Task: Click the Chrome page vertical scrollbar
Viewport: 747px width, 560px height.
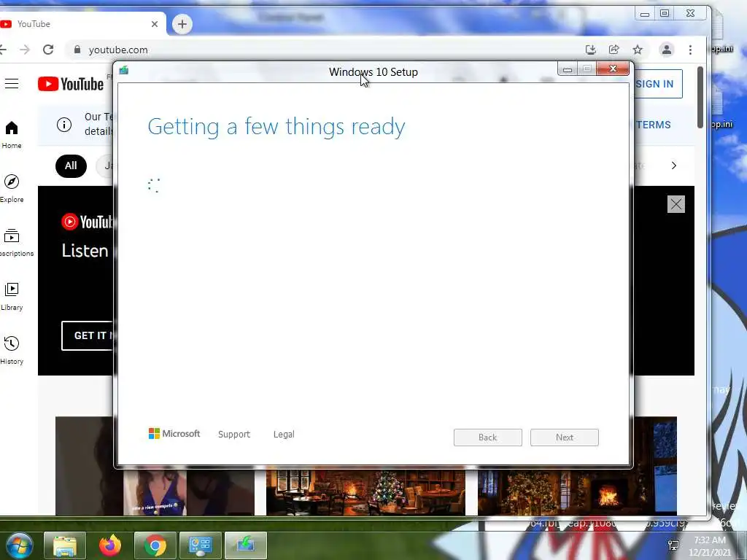Action: [700, 97]
